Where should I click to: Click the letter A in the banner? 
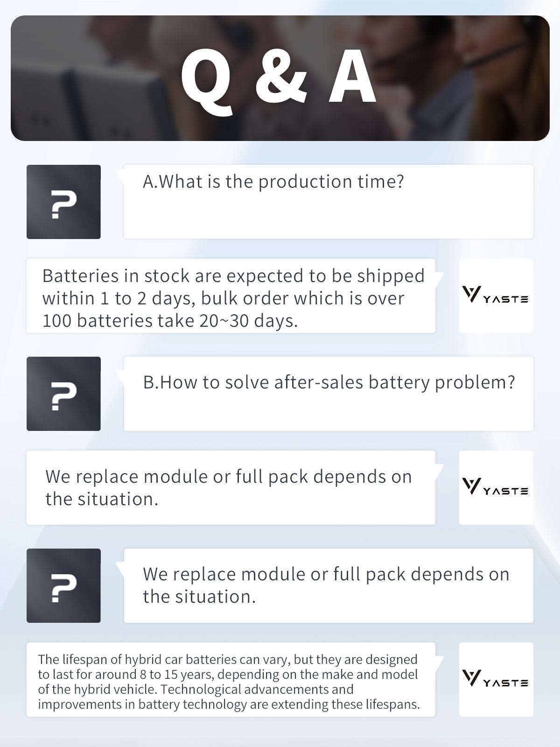(352, 76)
